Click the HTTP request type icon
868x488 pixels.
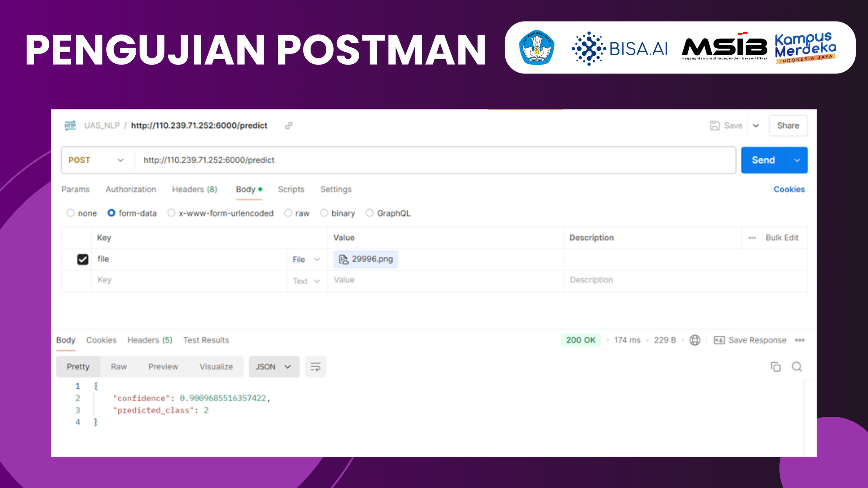(70, 125)
